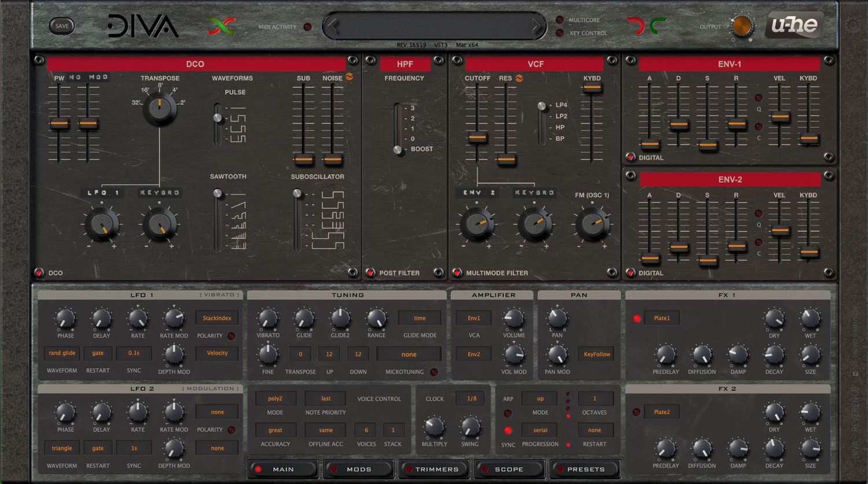The image size is (868, 484).
Task: Open ENV-2 DIGITAL envelope type selector
Action: 631,272
